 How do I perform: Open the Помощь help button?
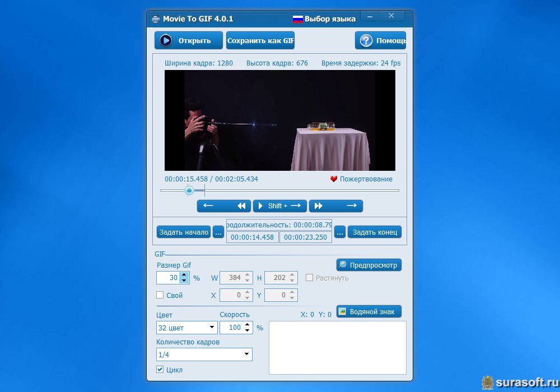click(x=381, y=40)
